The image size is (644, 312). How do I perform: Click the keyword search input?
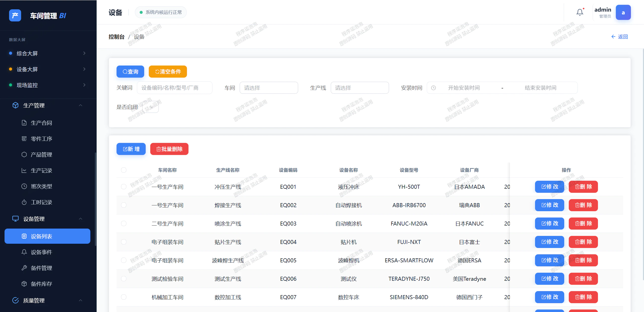click(x=175, y=88)
